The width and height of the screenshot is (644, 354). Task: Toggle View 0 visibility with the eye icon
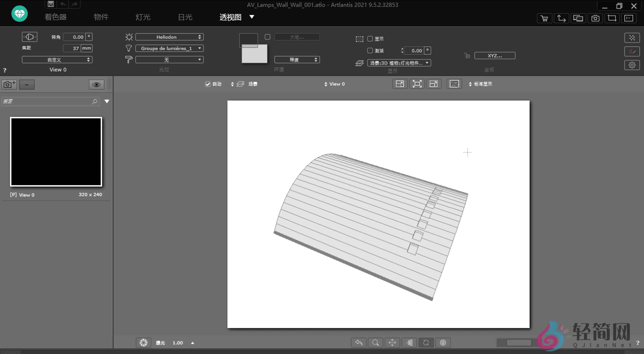click(96, 84)
